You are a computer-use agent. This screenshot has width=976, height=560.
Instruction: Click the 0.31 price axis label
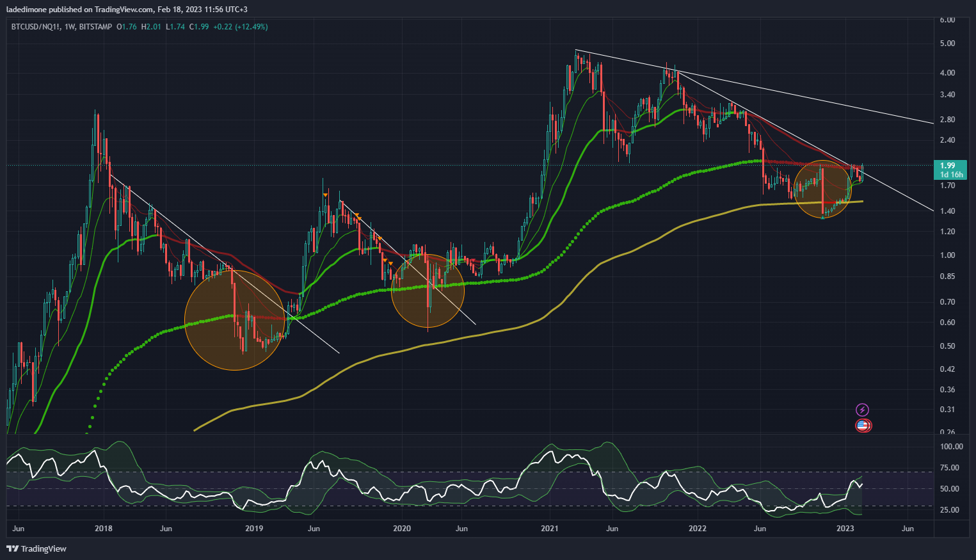pos(947,410)
